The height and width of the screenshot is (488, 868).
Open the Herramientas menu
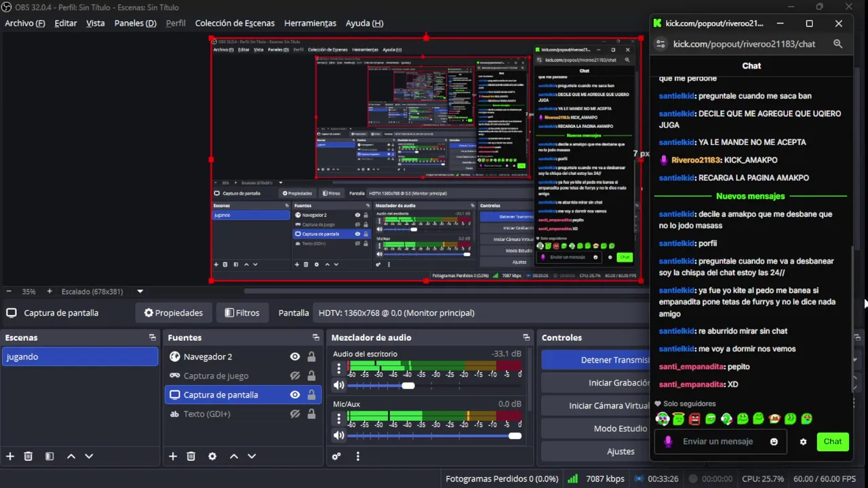[310, 23]
